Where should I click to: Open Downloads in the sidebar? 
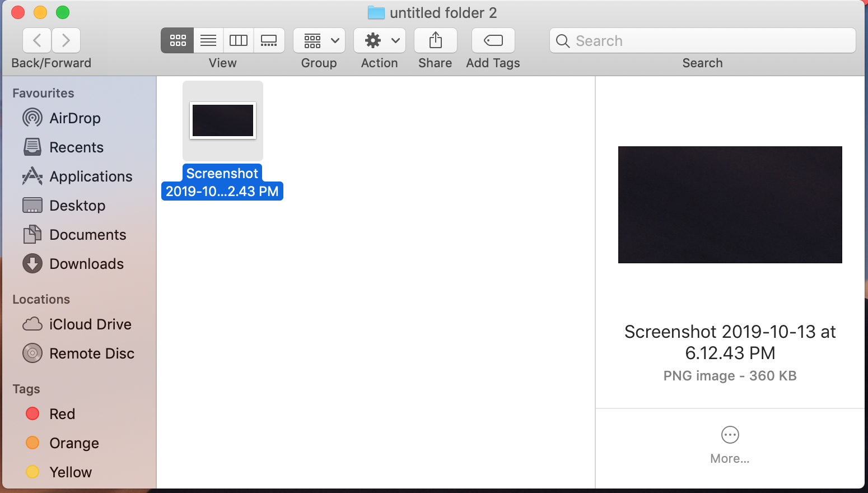tap(73, 264)
